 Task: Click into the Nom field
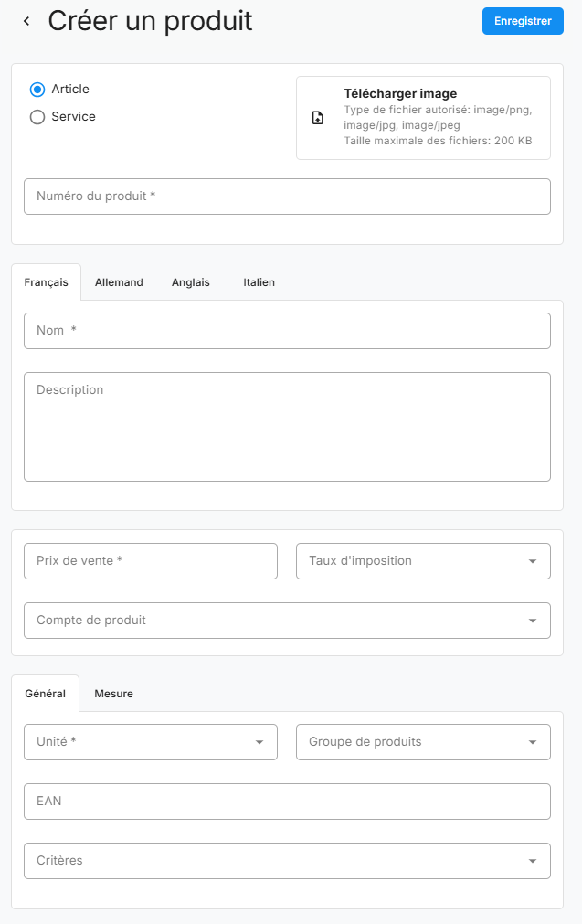coord(287,331)
